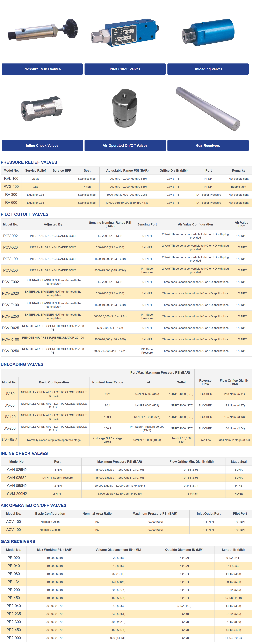Viewport: 253px width, 644px height.
Task: Click the Unloading Valves button
Action: click(x=208, y=69)
